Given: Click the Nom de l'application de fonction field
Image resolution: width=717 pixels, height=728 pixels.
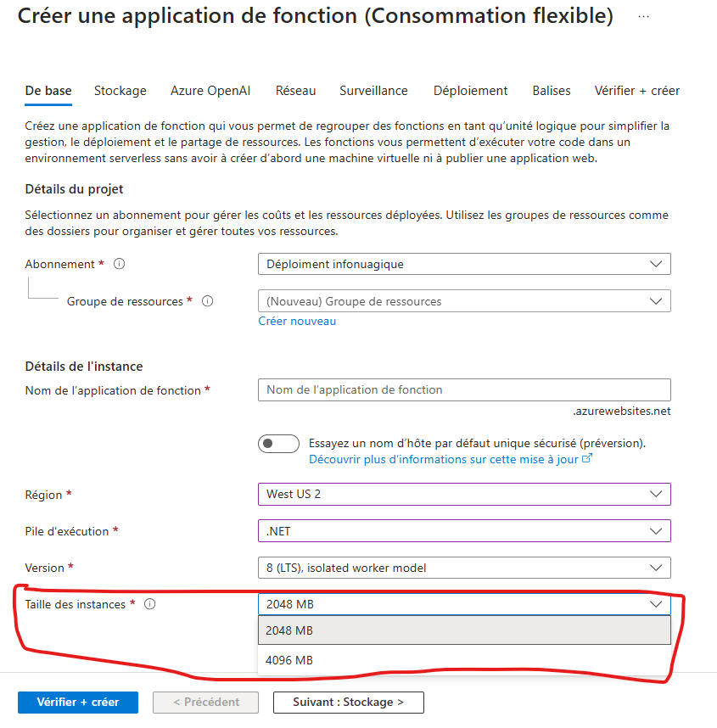Looking at the screenshot, I should coord(464,389).
